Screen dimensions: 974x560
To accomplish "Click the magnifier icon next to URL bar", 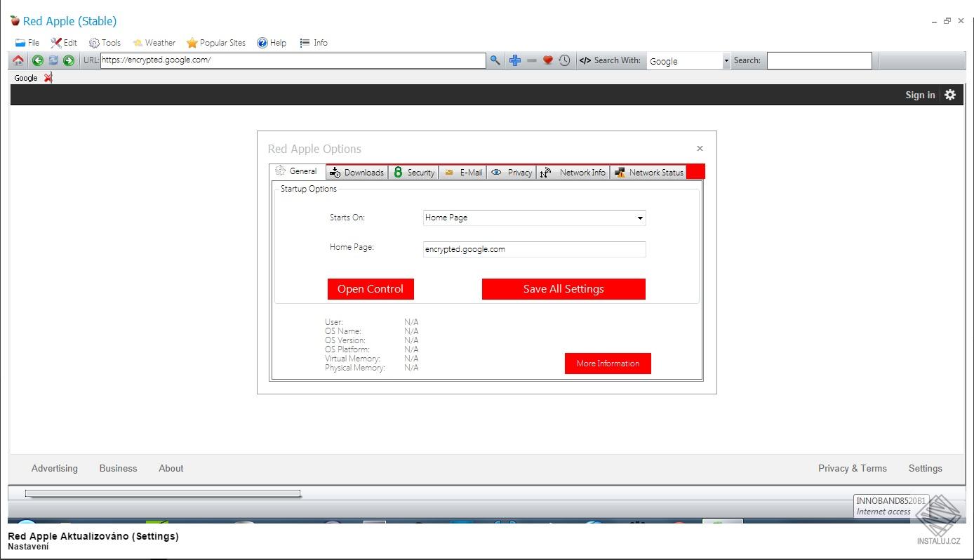I will tap(495, 61).
